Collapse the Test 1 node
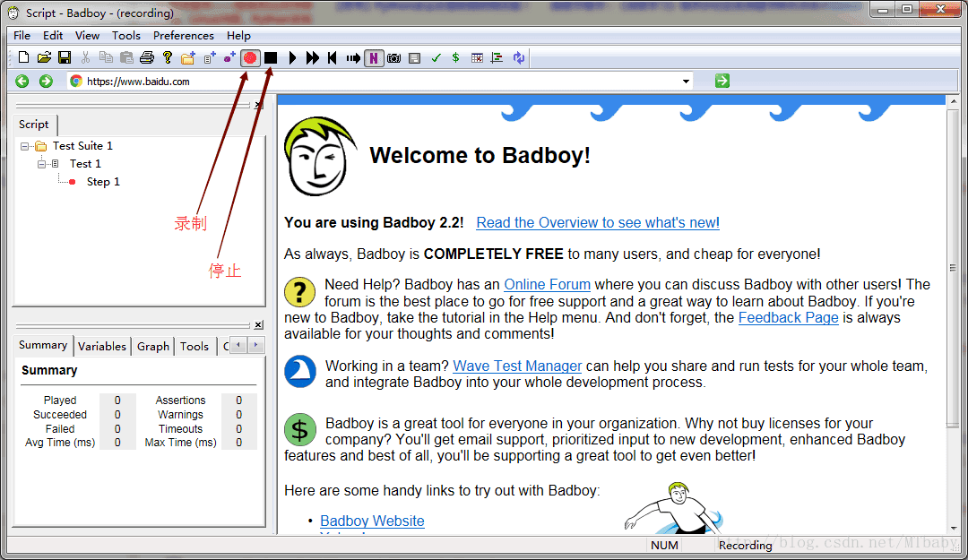This screenshot has width=968, height=560. tap(41, 164)
